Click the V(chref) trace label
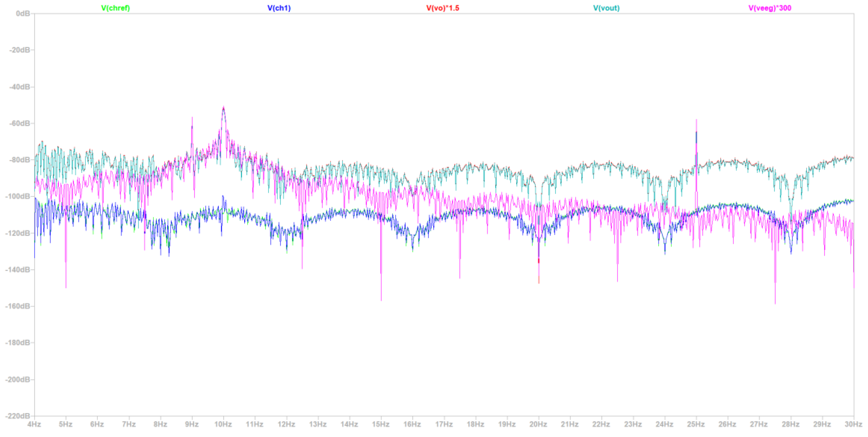 pyautogui.click(x=115, y=8)
